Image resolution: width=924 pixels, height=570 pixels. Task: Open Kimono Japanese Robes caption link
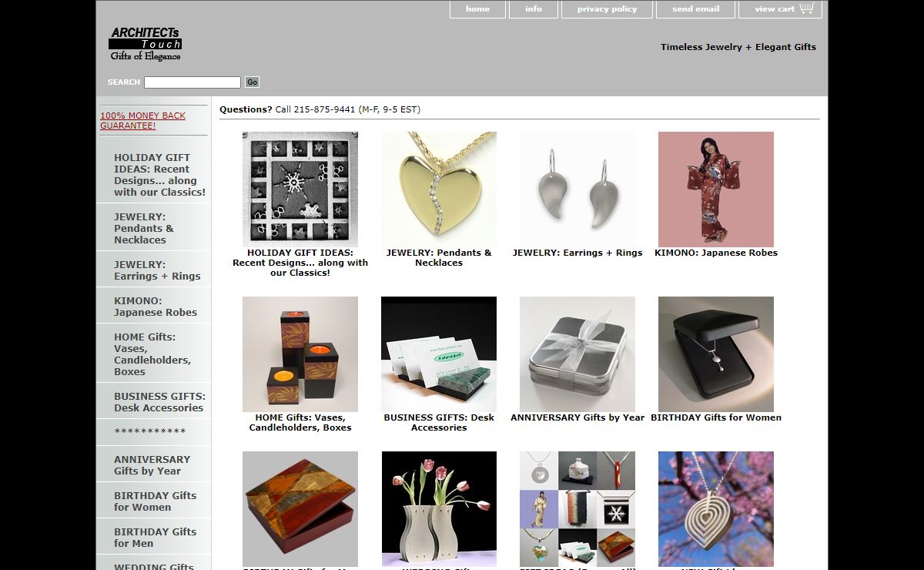(716, 253)
